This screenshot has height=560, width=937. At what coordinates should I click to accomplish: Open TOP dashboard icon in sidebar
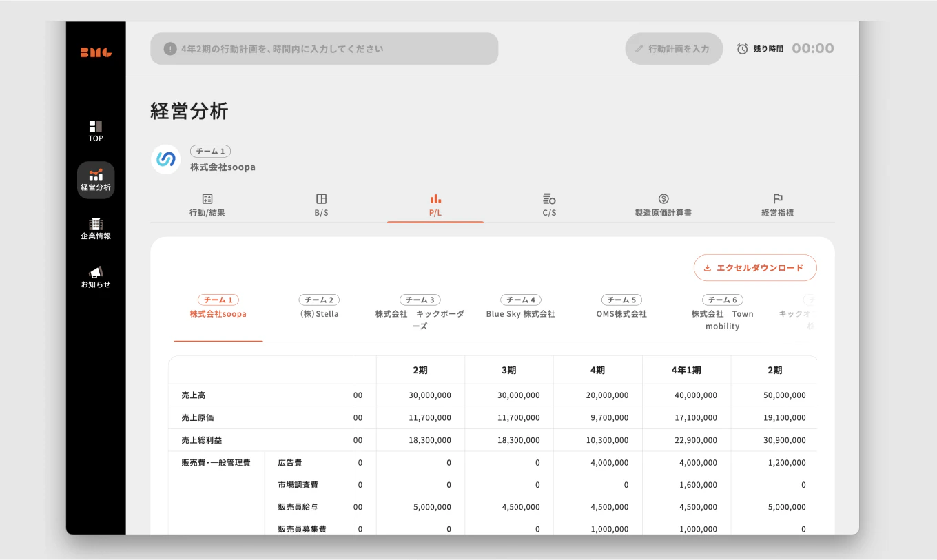[x=96, y=126]
